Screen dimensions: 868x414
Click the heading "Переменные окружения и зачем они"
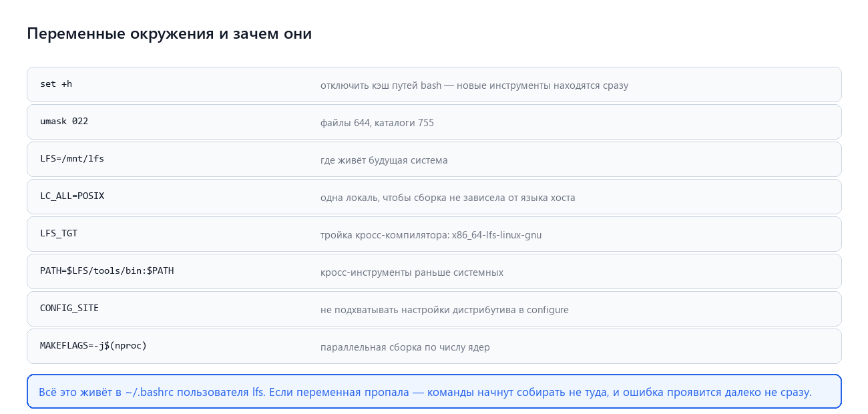pyautogui.click(x=169, y=33)
